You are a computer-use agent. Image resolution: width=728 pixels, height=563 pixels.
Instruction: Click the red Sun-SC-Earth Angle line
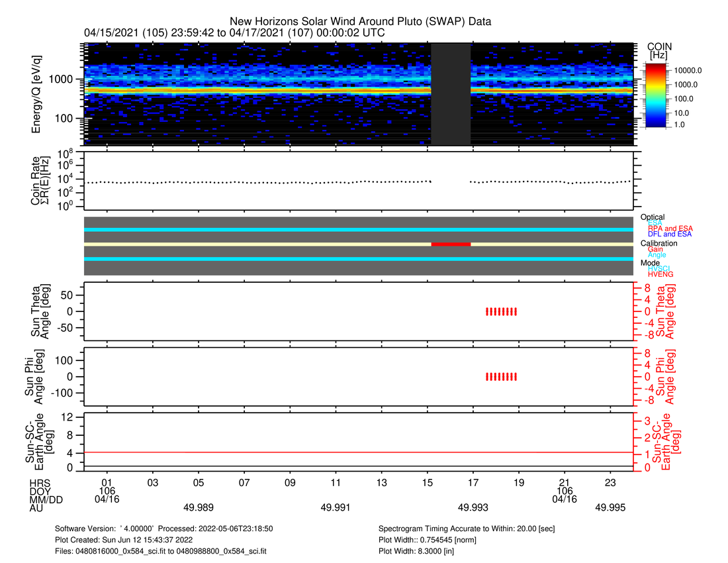tap(357, 452)
